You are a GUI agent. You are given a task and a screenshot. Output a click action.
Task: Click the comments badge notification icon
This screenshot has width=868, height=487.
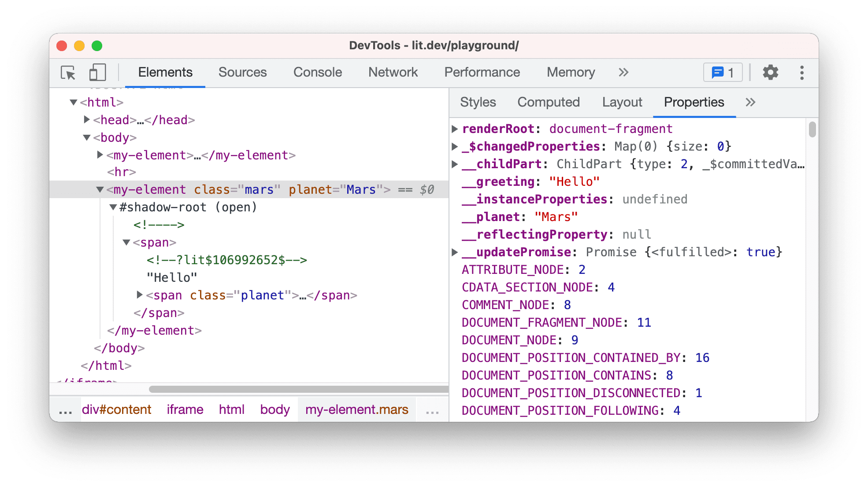pyautogui.click(x=723, y=71)
